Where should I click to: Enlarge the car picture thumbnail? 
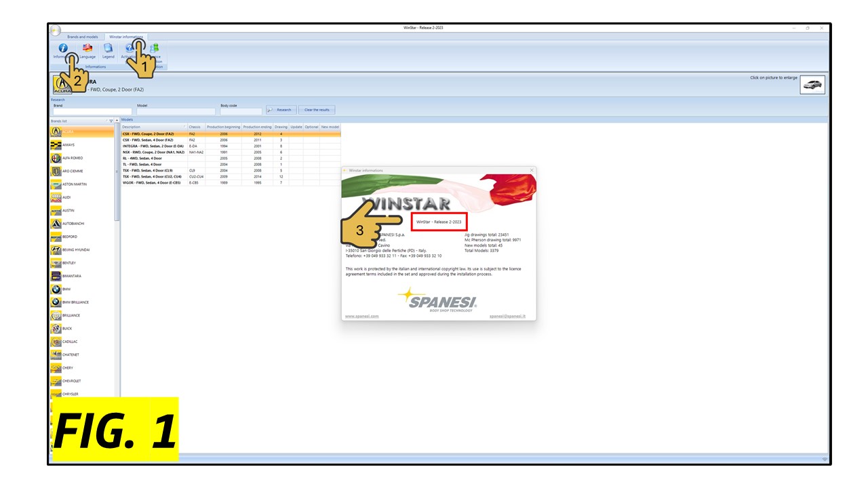click(x=812, y=85)
